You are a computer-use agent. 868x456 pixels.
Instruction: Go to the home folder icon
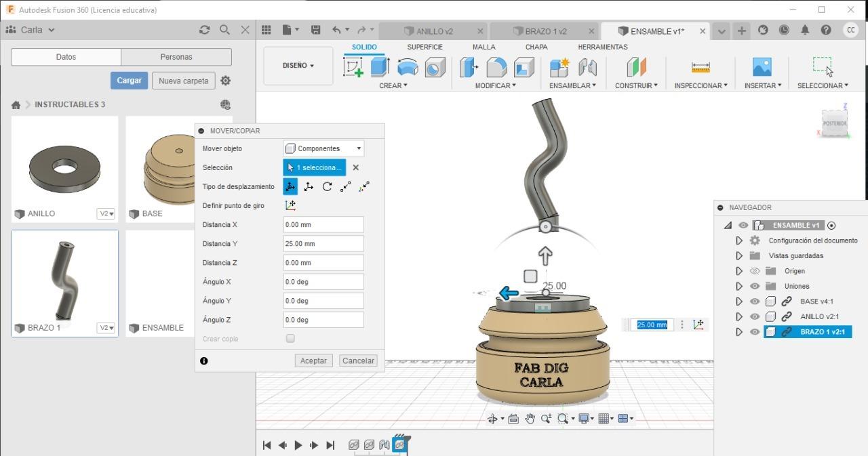click(16, 105)
